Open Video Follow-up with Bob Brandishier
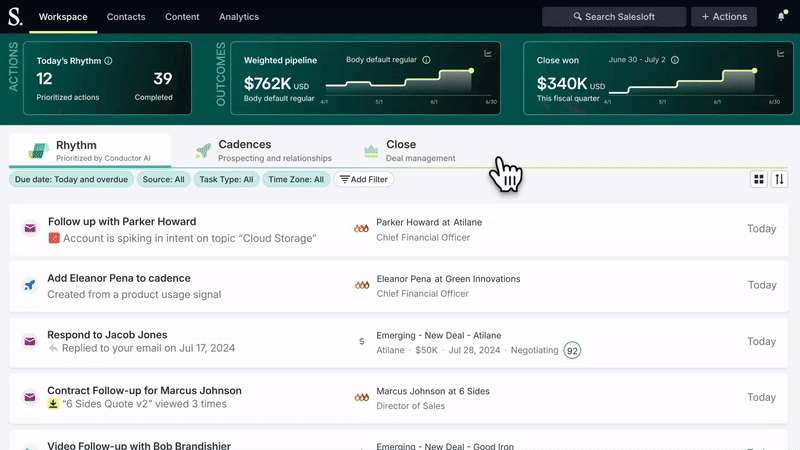 click(x=139, y=445)
